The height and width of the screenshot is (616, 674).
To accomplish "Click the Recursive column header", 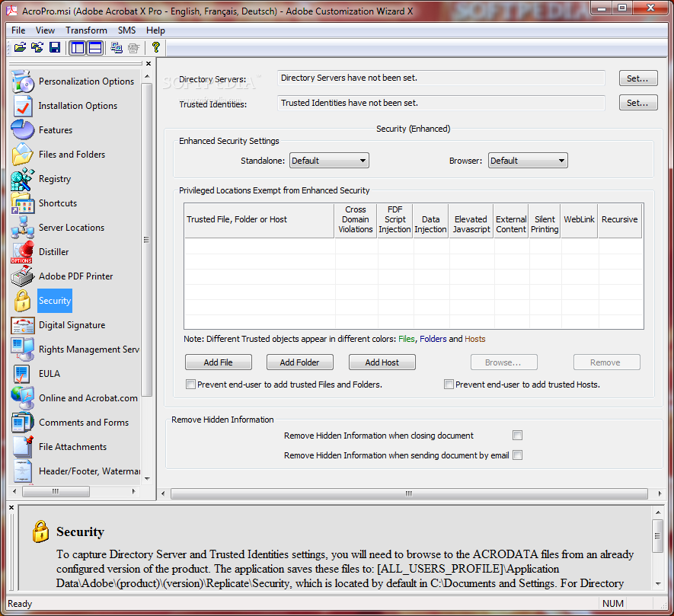I will click(x=619, y=220).
